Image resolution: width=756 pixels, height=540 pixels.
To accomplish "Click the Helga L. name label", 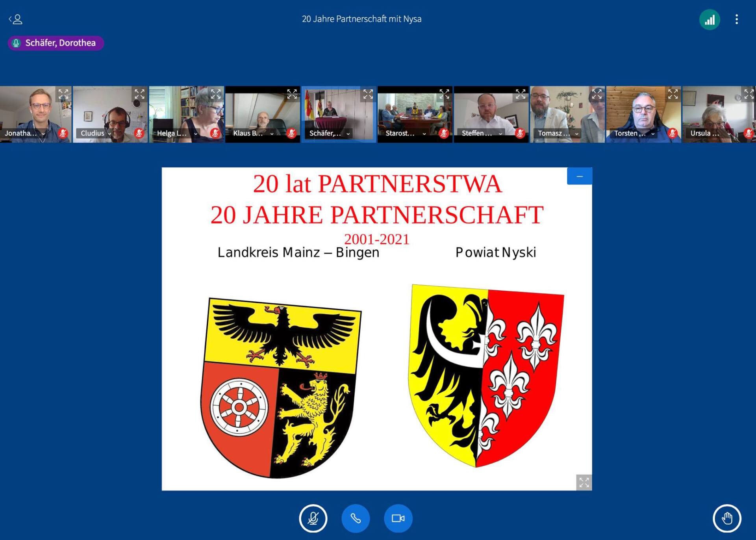I will click(172, 133).
